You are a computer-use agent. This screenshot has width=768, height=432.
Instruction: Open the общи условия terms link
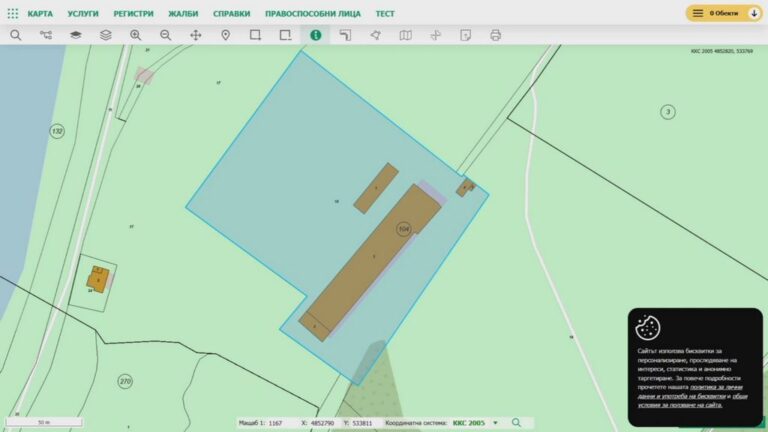(x=692, y=400)
